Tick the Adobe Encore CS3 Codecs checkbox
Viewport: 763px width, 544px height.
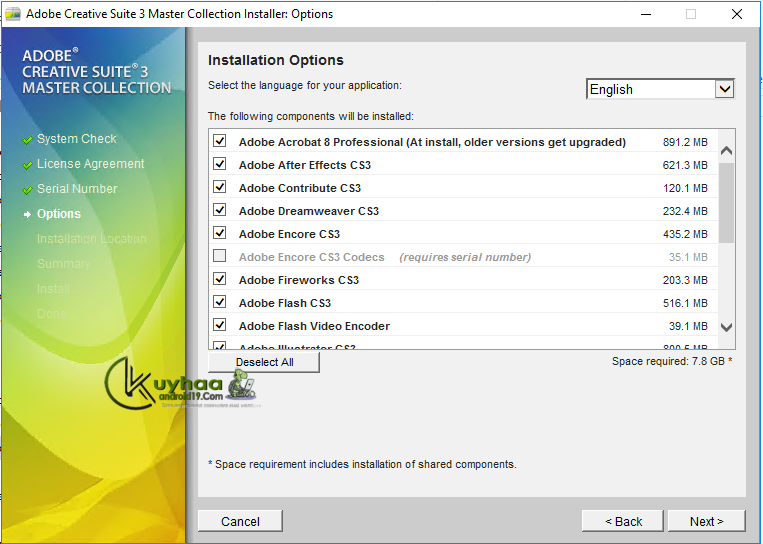point(219,256)
